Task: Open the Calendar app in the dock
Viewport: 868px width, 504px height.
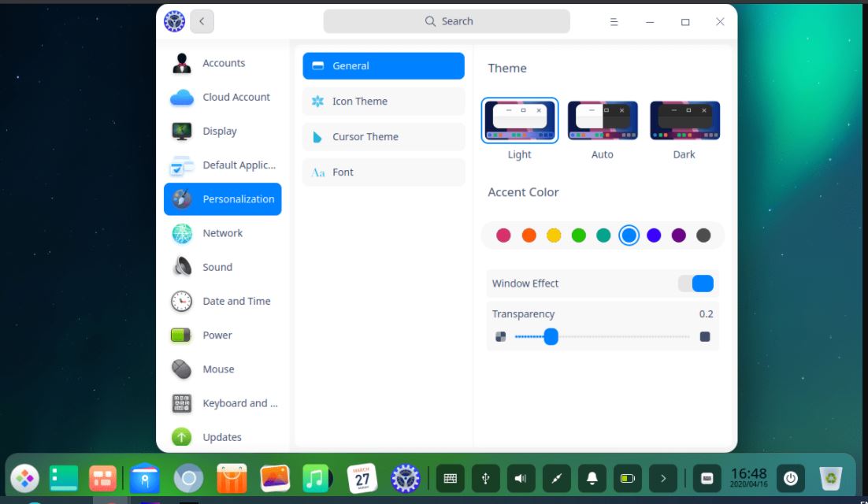Action: (362, 478)
